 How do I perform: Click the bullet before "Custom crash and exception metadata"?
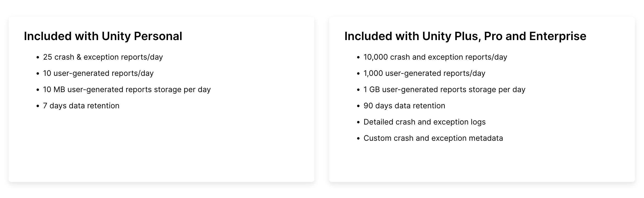click(x=358, y=139)
